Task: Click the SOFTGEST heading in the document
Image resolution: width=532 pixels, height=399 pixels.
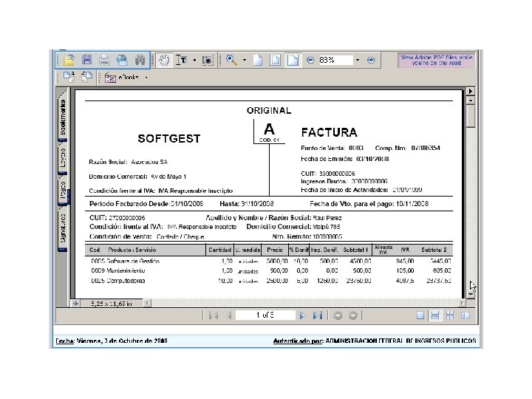Action: 169,138
